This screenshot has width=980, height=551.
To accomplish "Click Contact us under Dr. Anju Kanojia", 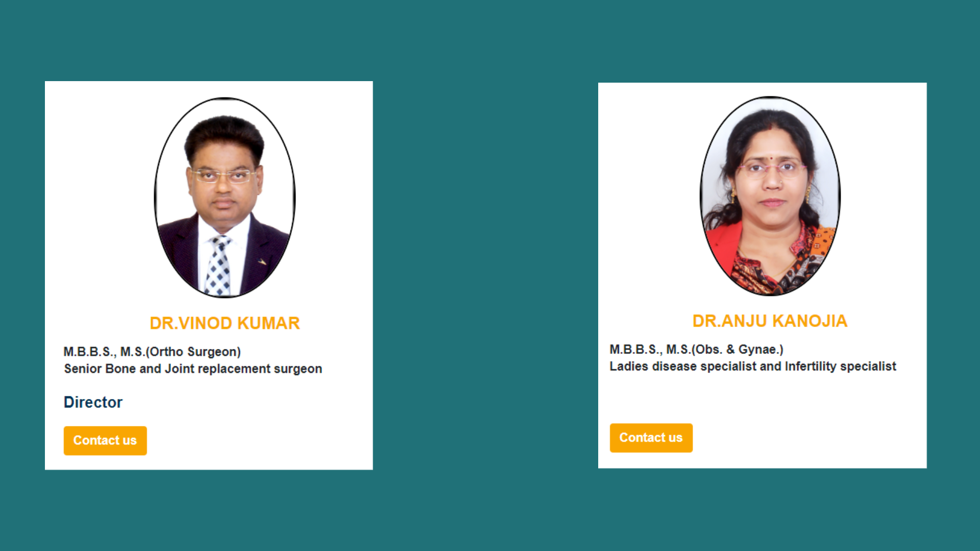I will tap(651, 438).
